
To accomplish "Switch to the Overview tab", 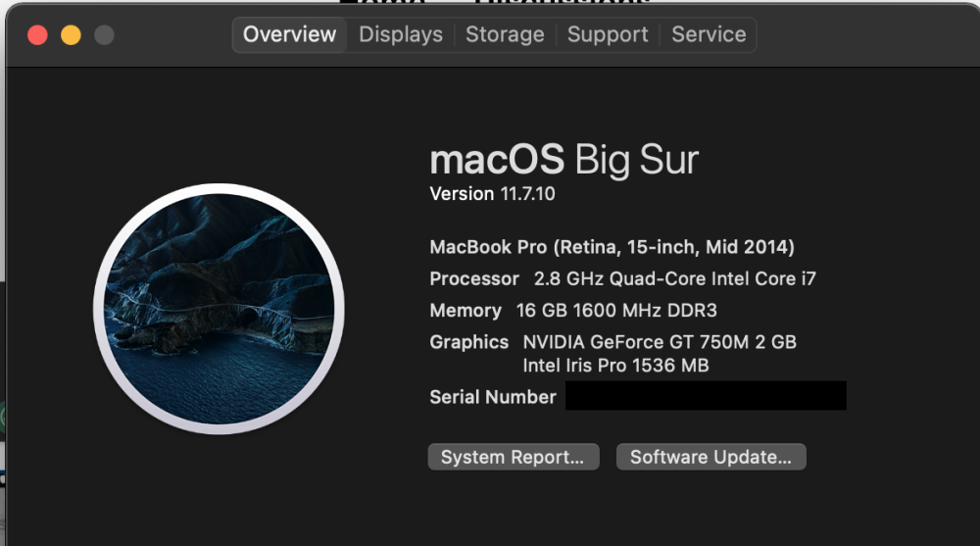I will [289, 34].
